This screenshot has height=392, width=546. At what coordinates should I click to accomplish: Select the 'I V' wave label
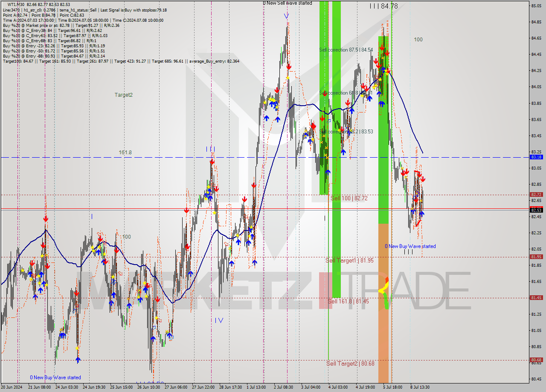[219, 320]
